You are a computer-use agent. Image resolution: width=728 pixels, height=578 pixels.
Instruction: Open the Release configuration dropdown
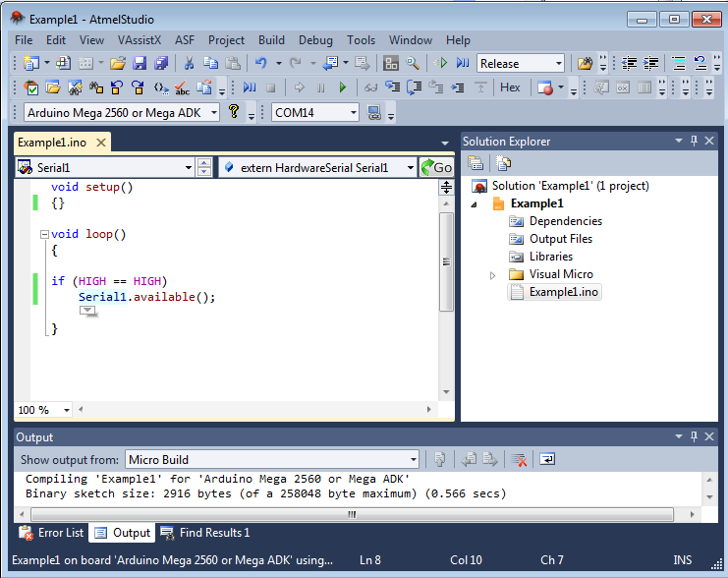(559, 63)
